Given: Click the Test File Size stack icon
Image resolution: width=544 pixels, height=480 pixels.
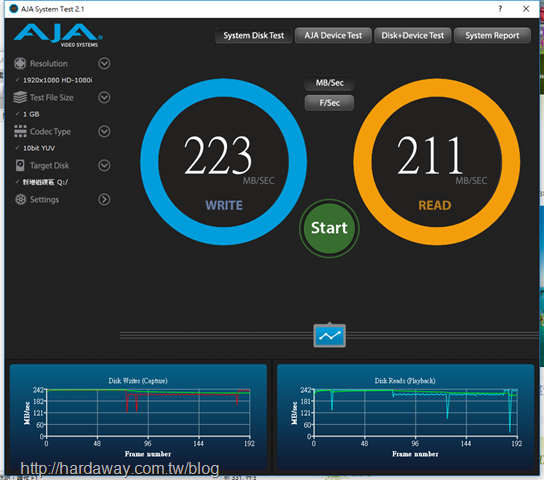Looking at the screenshot, I should click(20, 97).
